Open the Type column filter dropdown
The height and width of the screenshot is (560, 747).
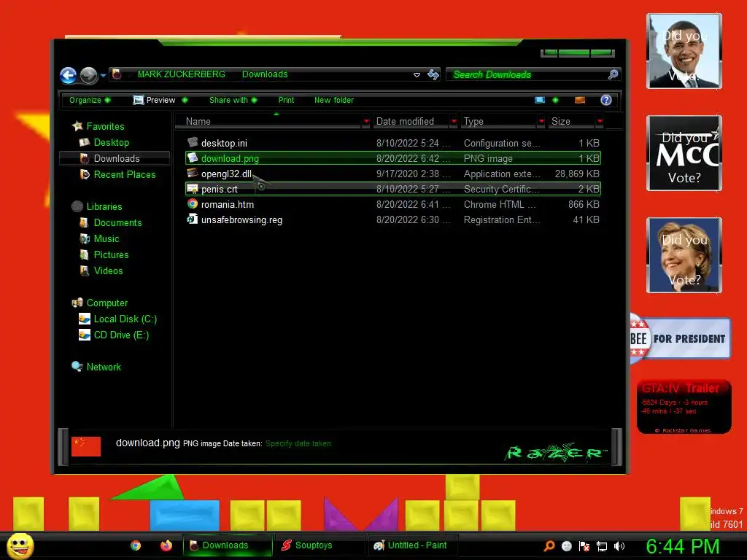coord(541,122)
